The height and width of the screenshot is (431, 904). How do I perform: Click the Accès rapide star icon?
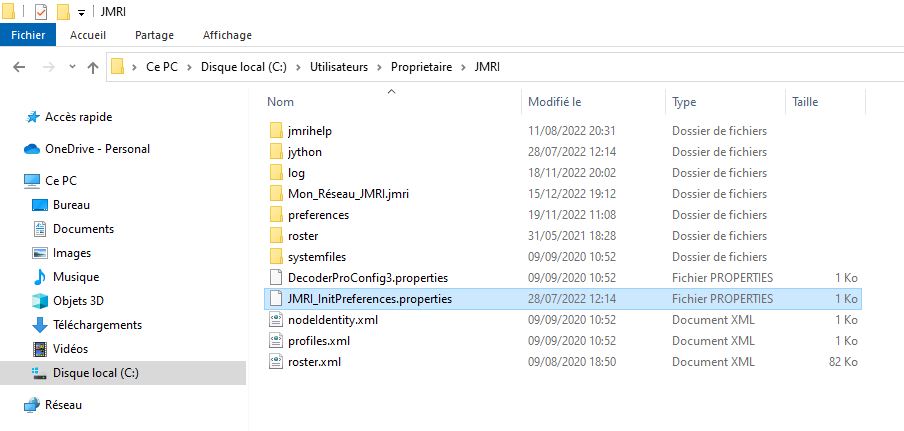[x=32, y=117]
